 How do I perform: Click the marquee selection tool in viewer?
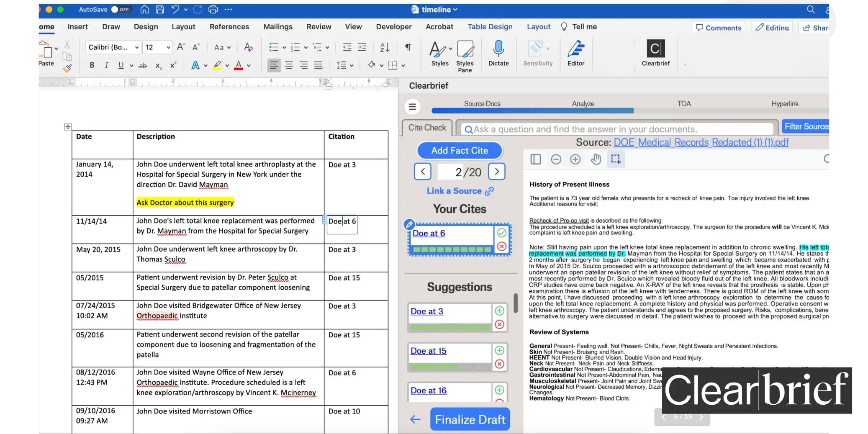[x=615, y=159]
